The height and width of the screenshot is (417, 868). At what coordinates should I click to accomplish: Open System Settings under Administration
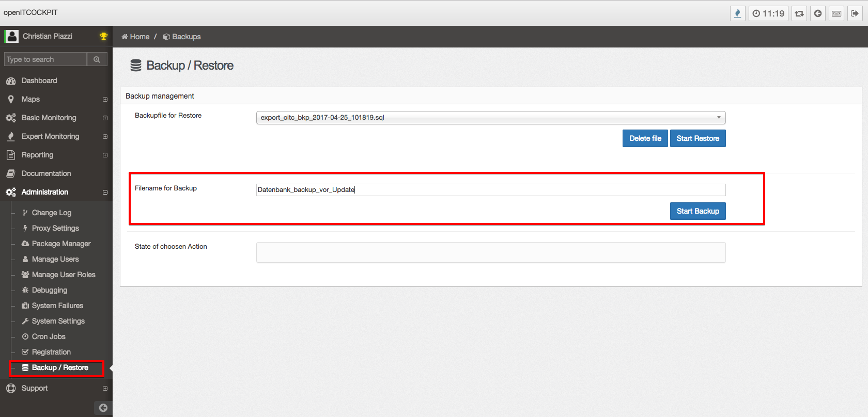tap(58, 321)
